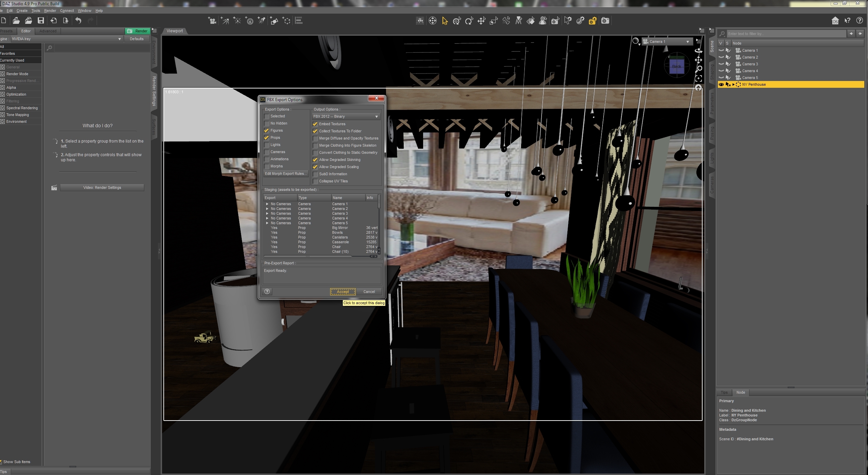Image resolution: width=868 pixels, height=475 pixels.
Task: Enable the Lights export checkbox
Action: tap(267, 145)
